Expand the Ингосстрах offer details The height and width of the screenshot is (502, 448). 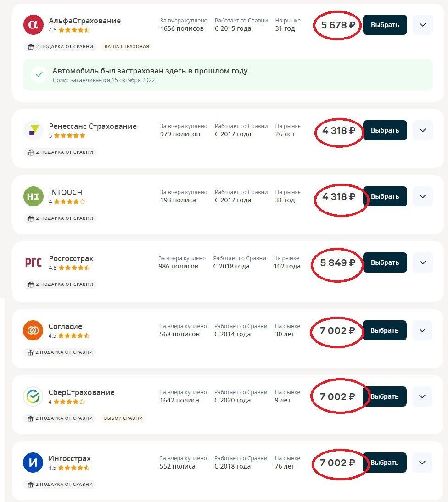click(x=422, y=463)
